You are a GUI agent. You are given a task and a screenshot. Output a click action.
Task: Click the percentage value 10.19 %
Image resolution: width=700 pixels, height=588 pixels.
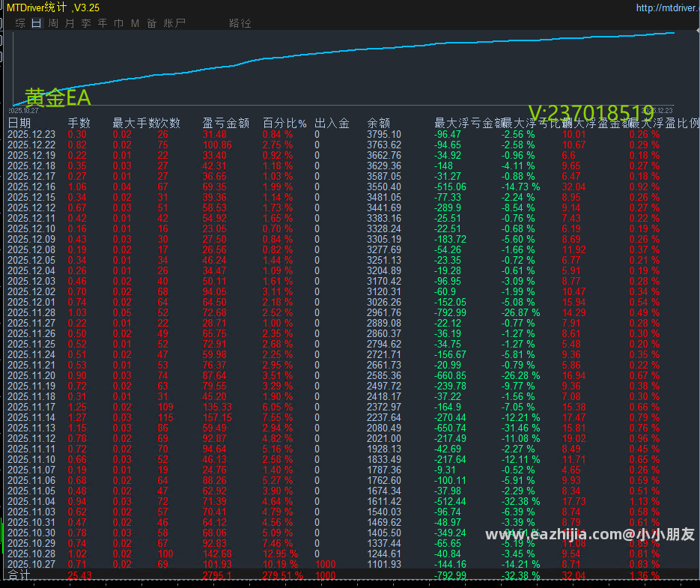280,564
